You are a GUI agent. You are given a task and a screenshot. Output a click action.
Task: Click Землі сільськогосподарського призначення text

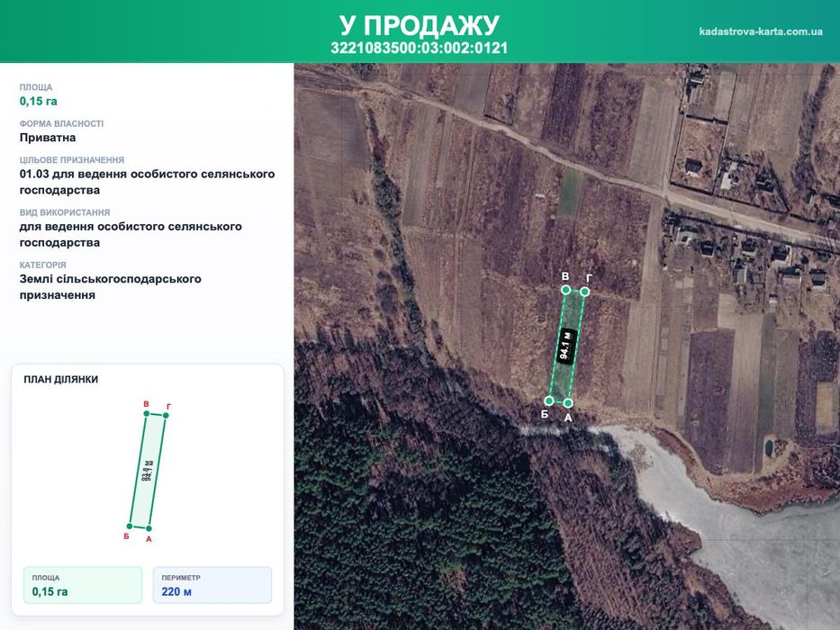pyautogui.click(x=111, y=287)
